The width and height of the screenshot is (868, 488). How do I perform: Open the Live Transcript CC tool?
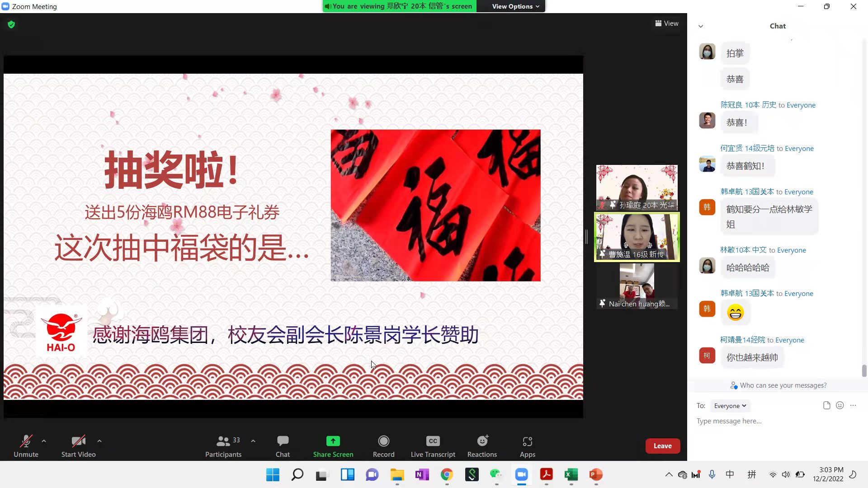tap(433, 441)
